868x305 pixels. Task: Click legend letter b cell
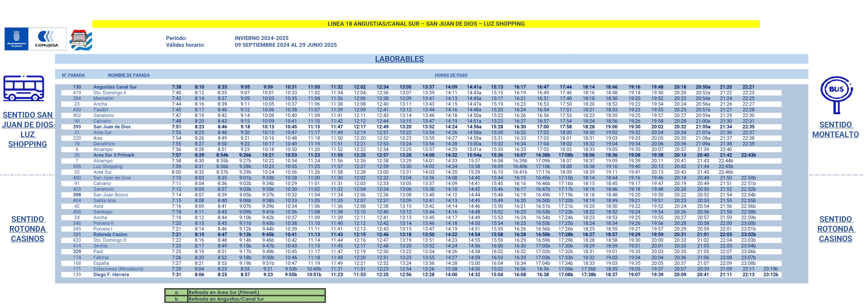(176, 299)
